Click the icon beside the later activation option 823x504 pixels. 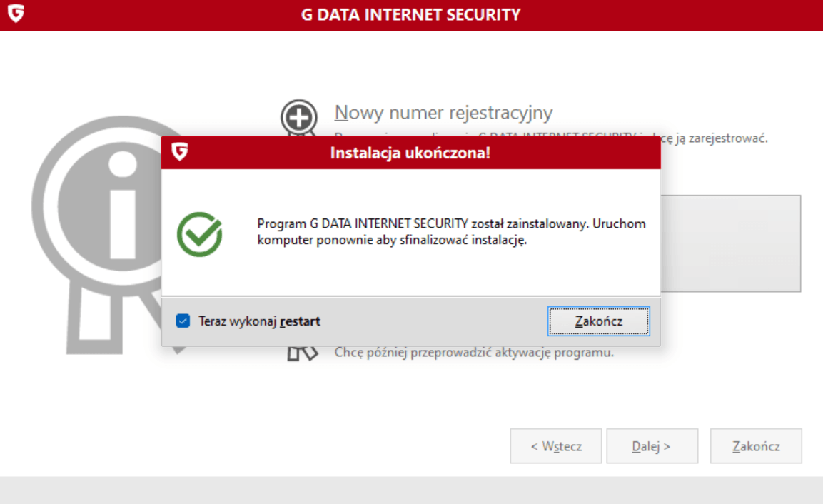tap(301, 353)
